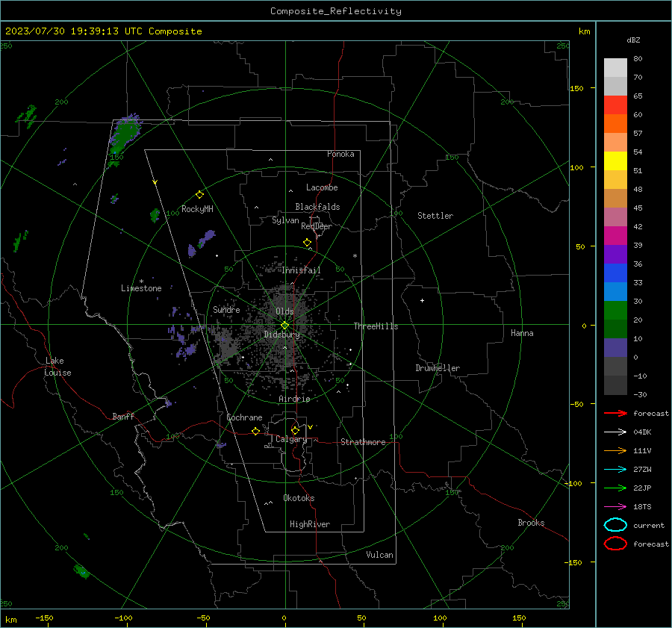The image size is (672, 628).
Task: Click the green 22JP arrow icon
Action: click(x=615, y=488)
